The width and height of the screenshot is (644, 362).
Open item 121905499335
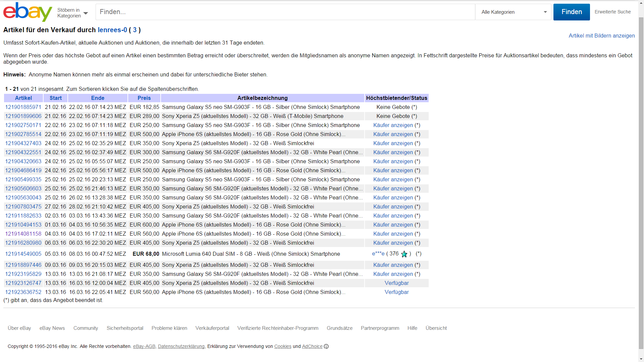click(x=23, y=179)
